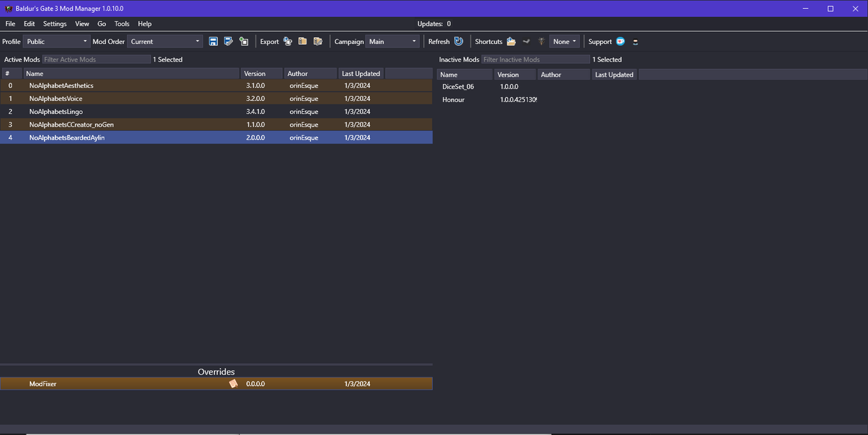Select the NoAlphabetsVoice mod row
This screenshot has width=868, height=435.
tap(216, 99)
